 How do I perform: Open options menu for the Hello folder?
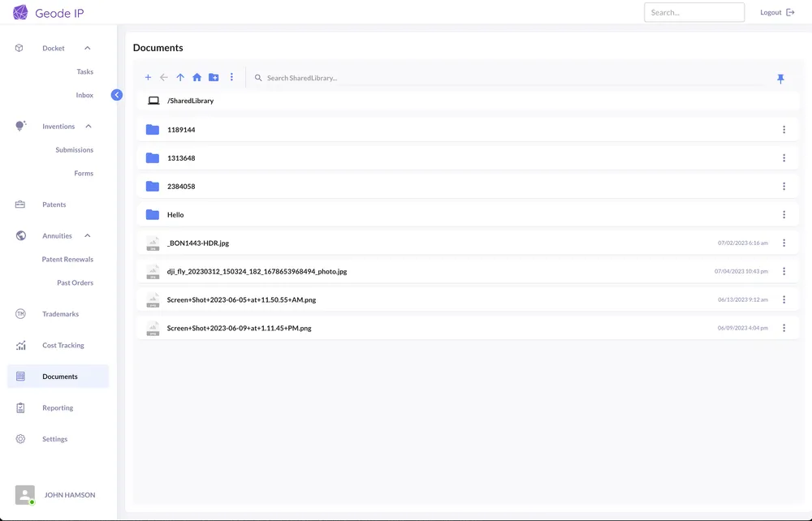[784, 215]
